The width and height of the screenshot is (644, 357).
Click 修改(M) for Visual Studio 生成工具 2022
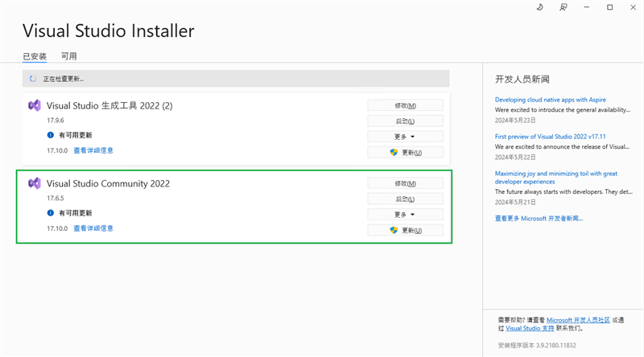pyautogui.click(x=406, y=105)
